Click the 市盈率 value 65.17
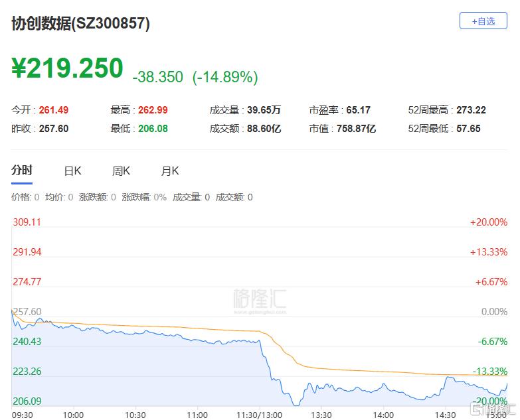This screenshot has width=520, height=420. coord(358,110)
